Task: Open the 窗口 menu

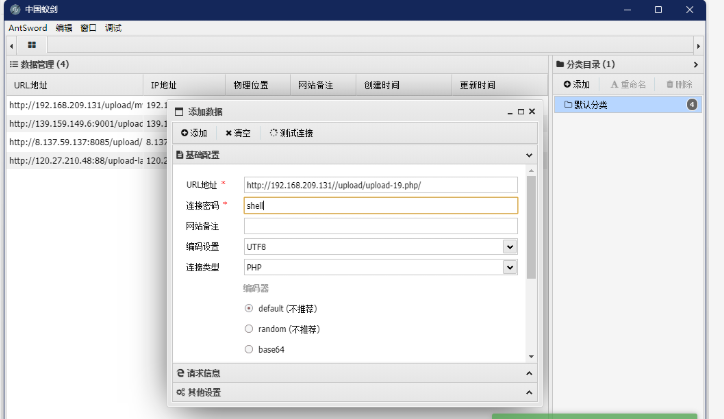Action: pos(88,28)
